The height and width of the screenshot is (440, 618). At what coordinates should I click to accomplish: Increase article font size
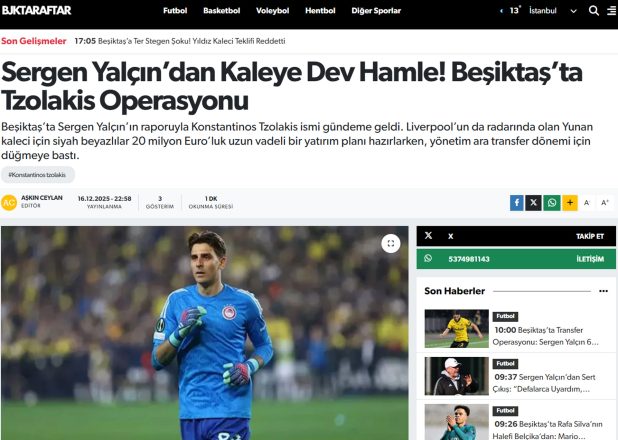[605, 203]
